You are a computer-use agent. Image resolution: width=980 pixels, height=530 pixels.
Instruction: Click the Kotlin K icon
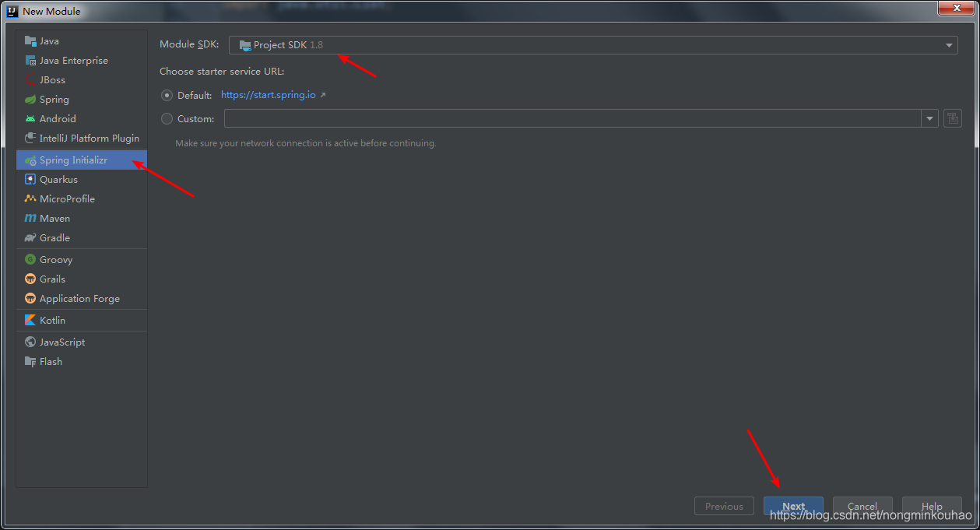tap(30, 321)
